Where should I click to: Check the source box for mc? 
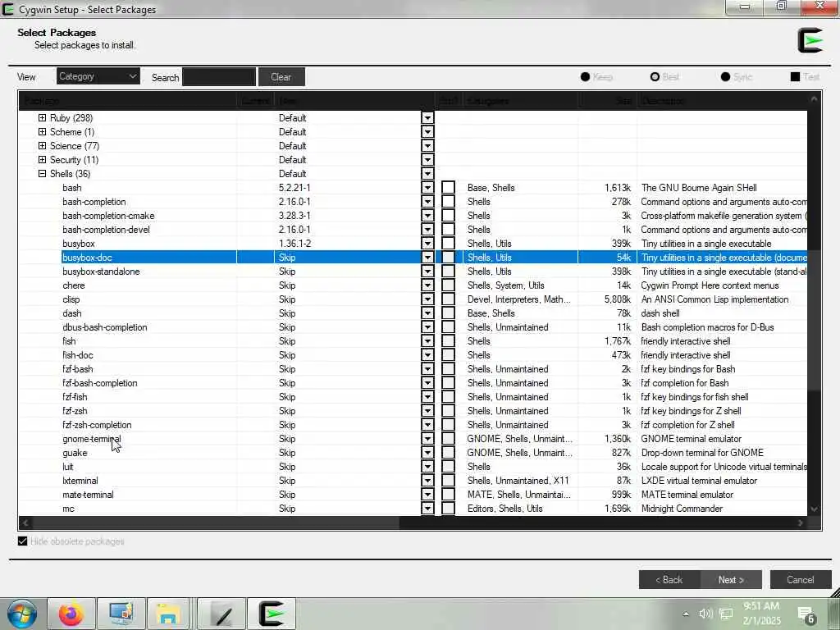click(449, 508)
